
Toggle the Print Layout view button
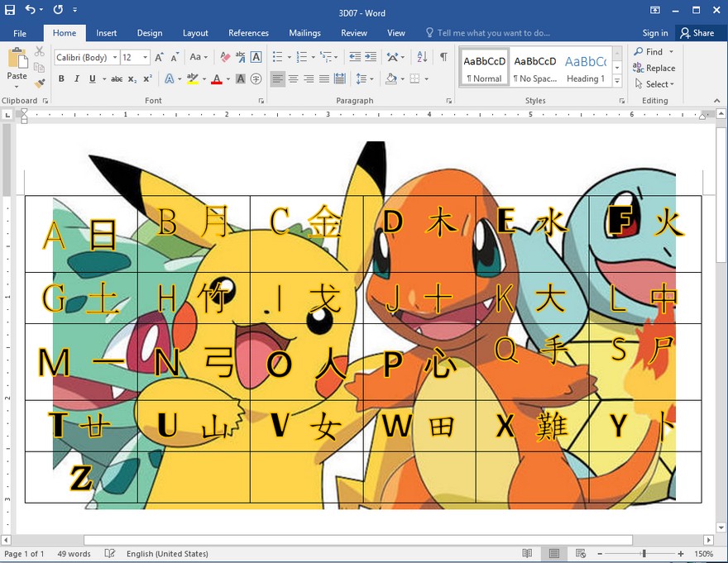[x=554, y=553]
